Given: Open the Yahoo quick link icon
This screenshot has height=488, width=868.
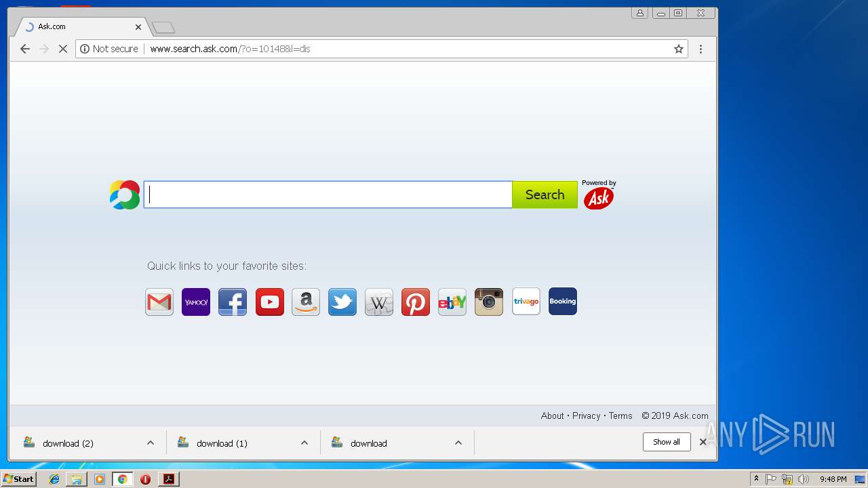Looking at the screenshot, I should (x=196, y=302).
